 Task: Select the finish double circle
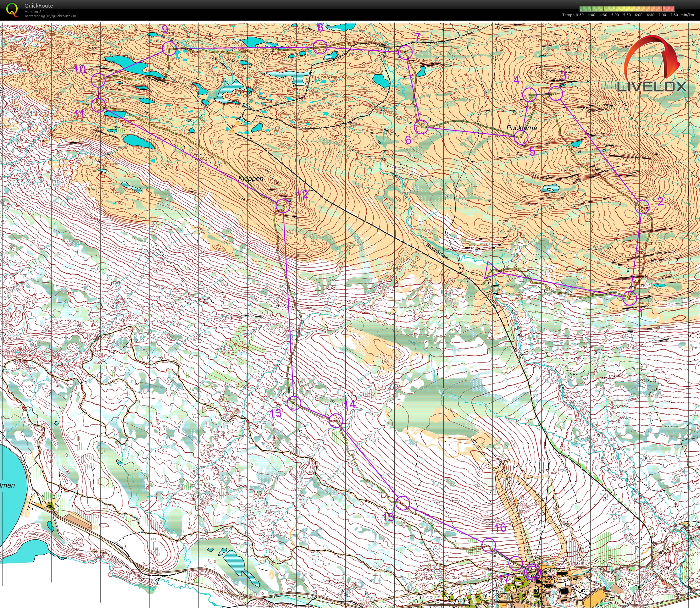click(x=532, y=572)
